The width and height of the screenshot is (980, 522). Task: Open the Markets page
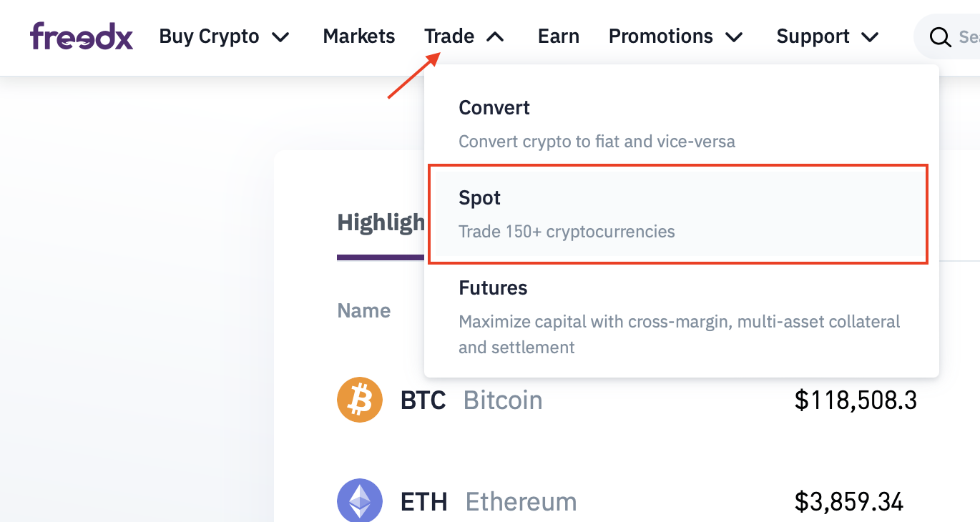(359, 36)
